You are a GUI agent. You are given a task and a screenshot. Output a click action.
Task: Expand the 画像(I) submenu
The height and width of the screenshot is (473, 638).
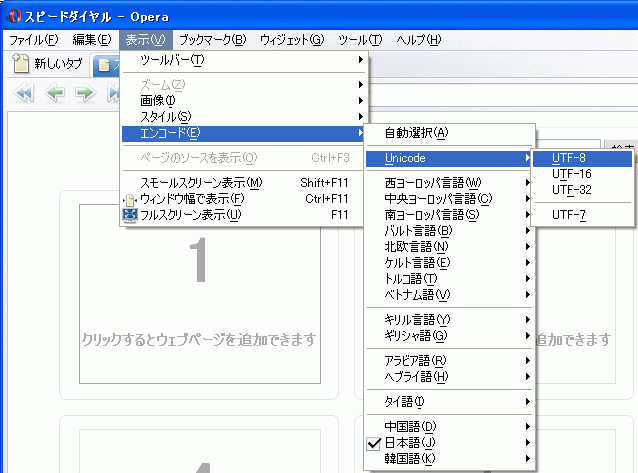243,101
